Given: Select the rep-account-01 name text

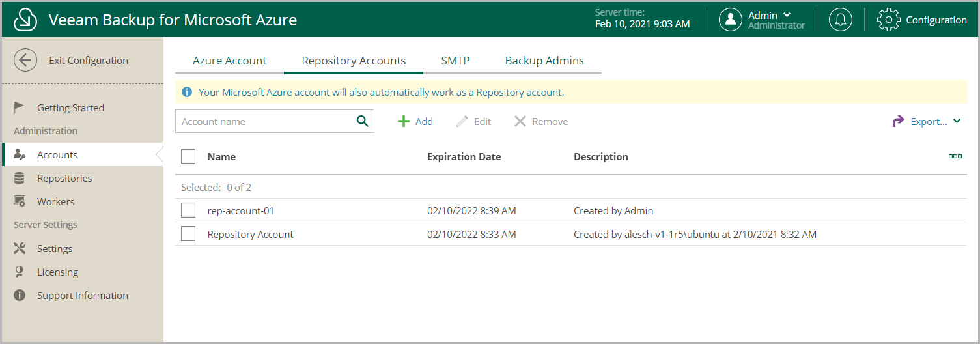Looking at the screenshot, I should (242, 210).
